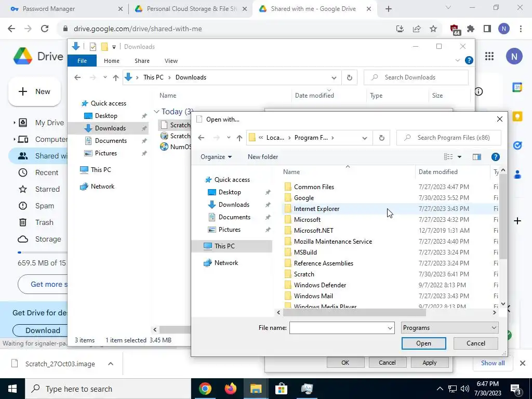
Task: Click the Search Program Files (x86) box
Action: 448,138
